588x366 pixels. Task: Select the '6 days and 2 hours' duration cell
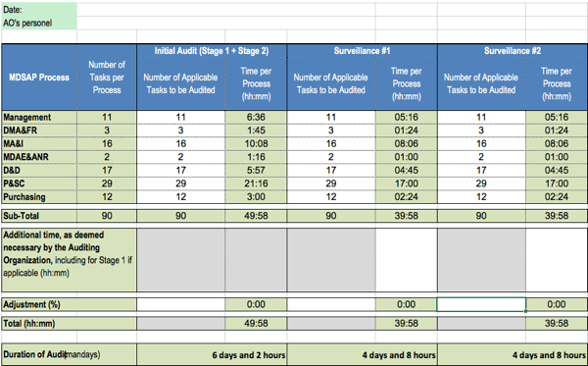coord(212,355)
